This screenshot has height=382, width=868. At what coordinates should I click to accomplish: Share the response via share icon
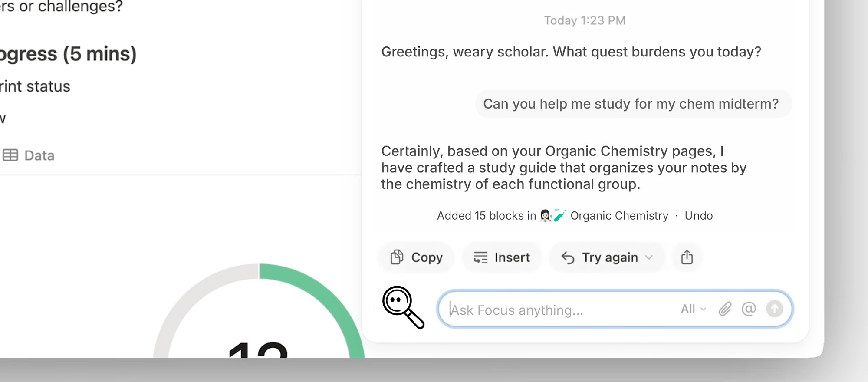click(x=687, y=257)
